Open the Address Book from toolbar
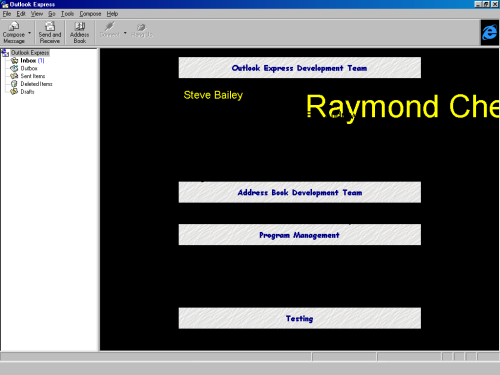This screenshot has width=500, height=375. pyautogui.click(x=80, y=32)
